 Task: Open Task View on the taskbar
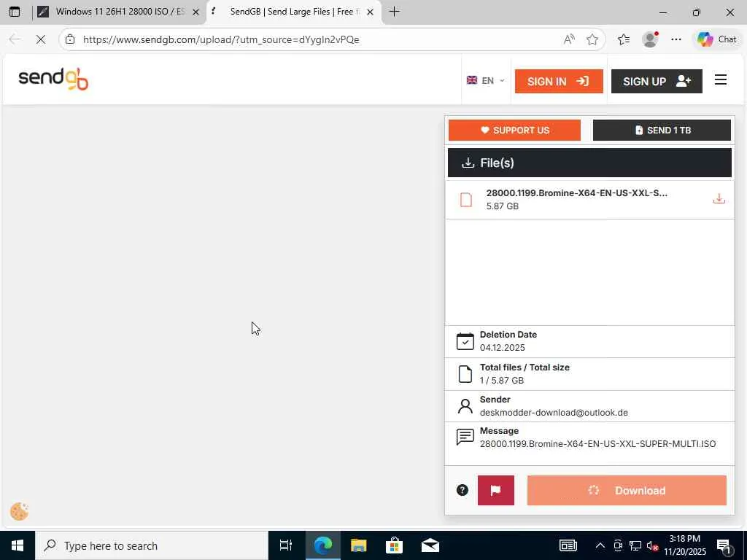coord(286,545)
